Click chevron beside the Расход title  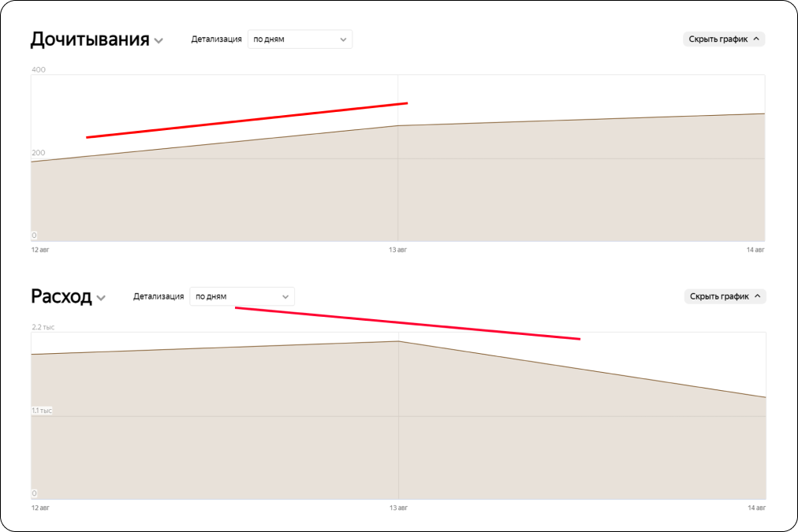click(101, 298)
